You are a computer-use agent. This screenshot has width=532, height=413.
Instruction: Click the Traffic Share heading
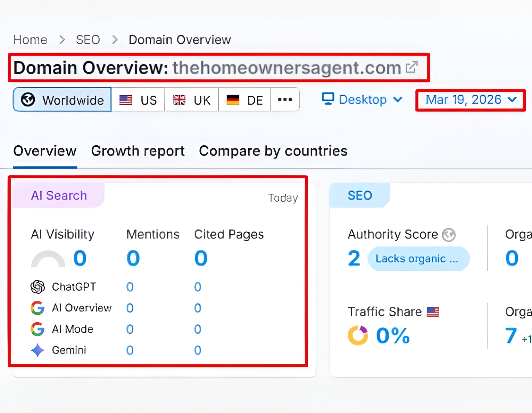(385, 312)
